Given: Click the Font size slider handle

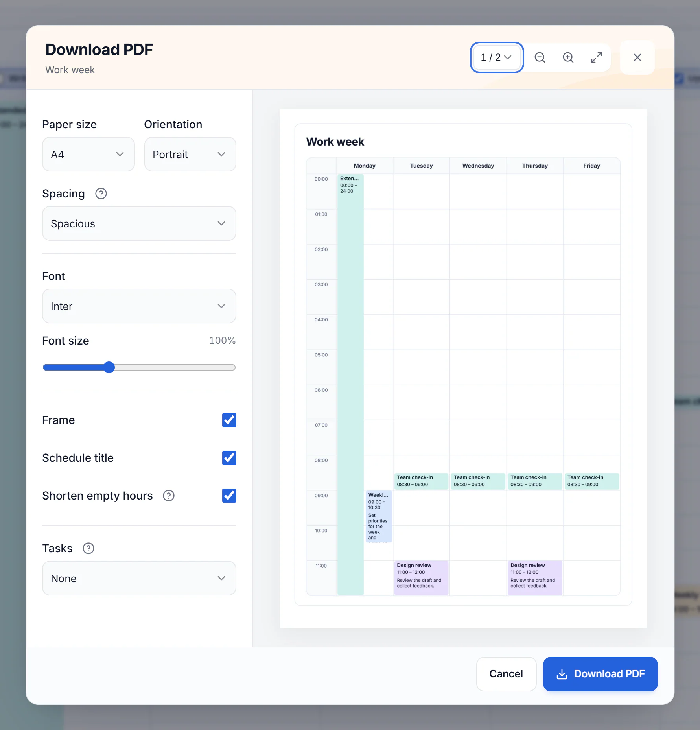Looking at the screenshot, I should pyautogui.click(x=109, y=367).
